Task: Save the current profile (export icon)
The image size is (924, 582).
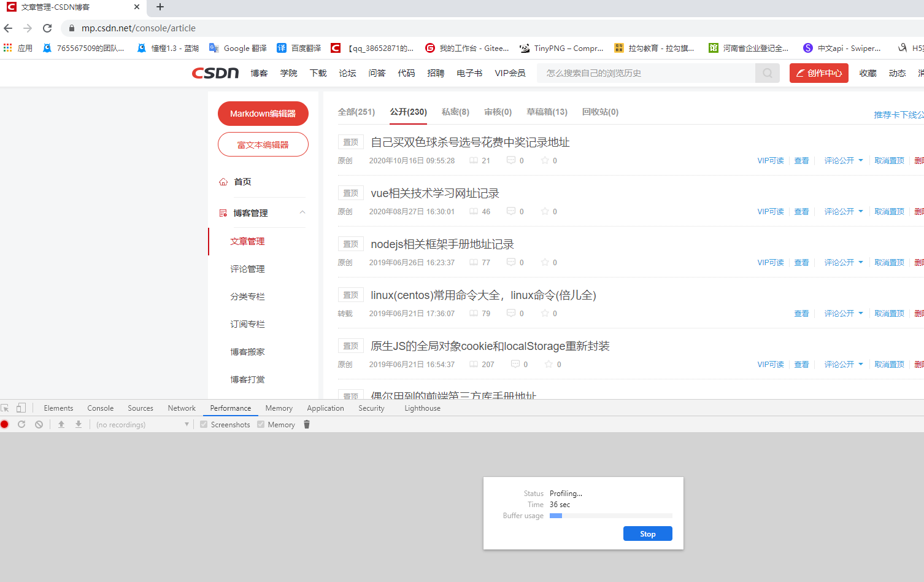Action: coord(77,424)
